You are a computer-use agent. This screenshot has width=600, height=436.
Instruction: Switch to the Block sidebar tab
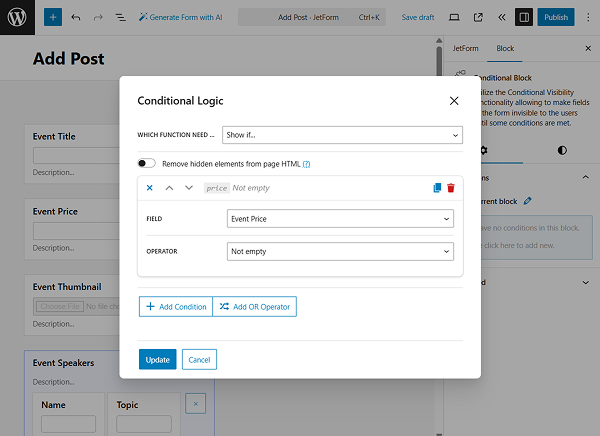[x=505, y=49]
